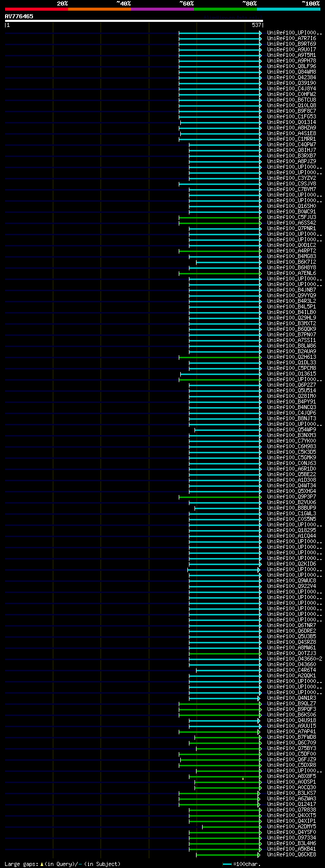
Task: Select hit label UniRef100_C9SJV8
Action: coord(291,183)
